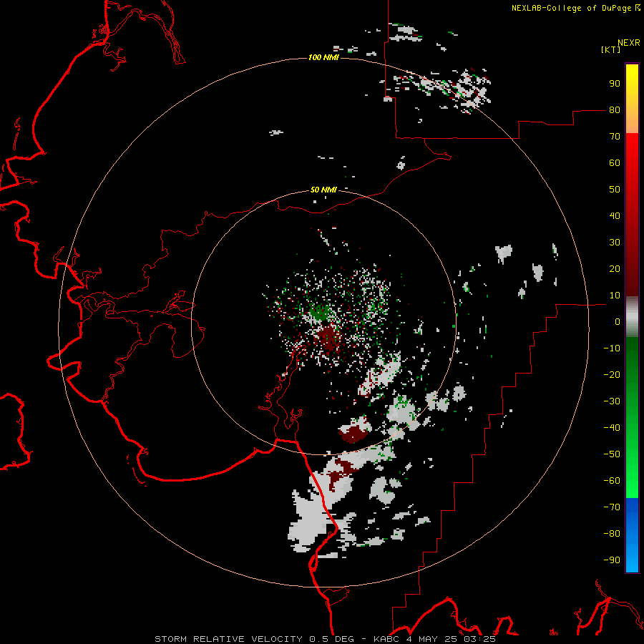The width and height of the screenshot is (644, 644).
Task: Click the positive 80 scale value
Action: 615,109
